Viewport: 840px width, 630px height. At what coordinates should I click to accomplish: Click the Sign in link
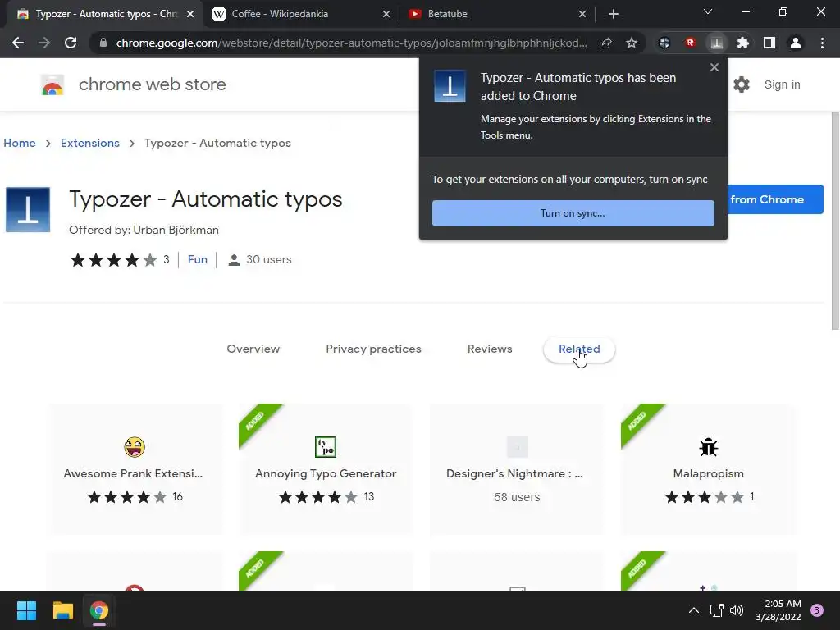(x=782, y=84)
